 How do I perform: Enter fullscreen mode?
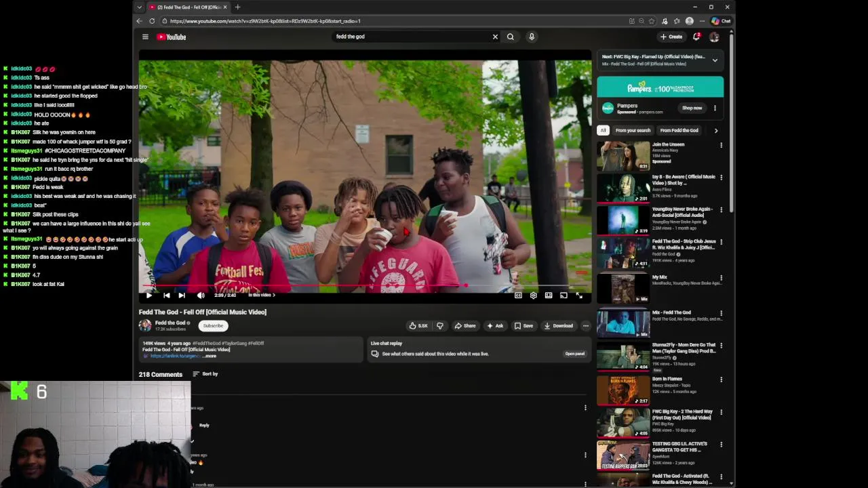pyautogui.click(x=579, y=296)
